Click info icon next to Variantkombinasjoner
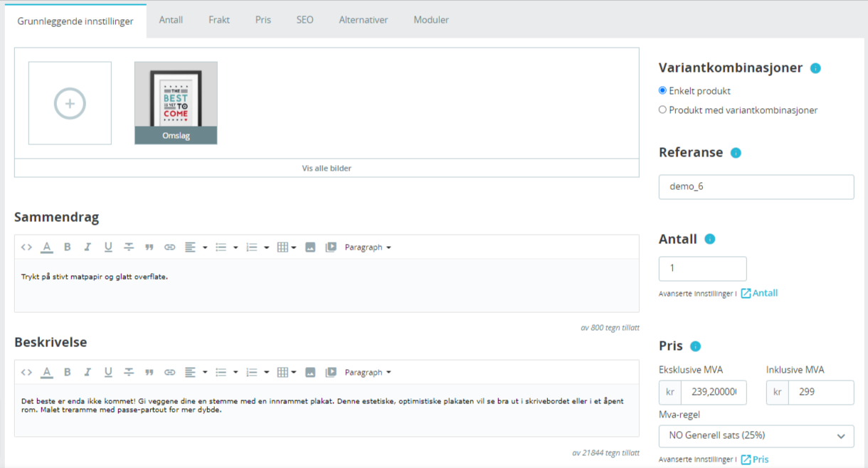 [x=815, y=68]
